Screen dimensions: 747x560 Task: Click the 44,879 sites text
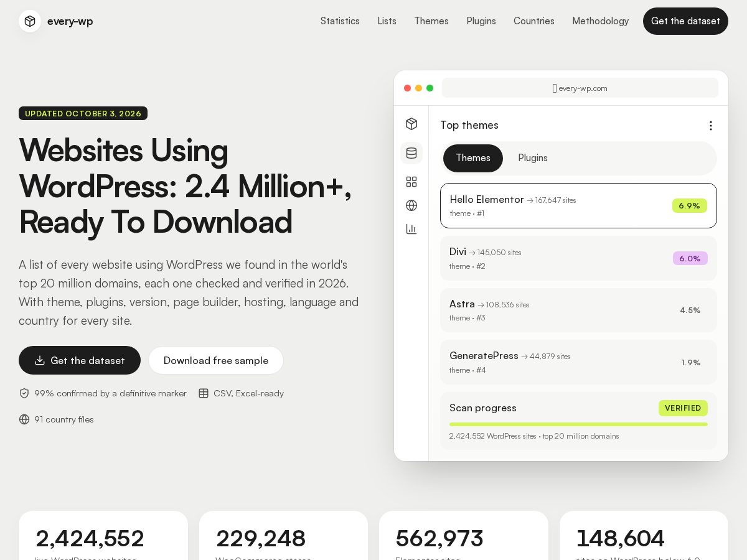(546, 357)
